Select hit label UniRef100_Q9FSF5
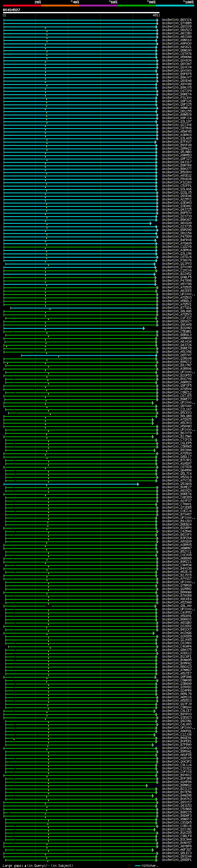 [x=177, y=386]
